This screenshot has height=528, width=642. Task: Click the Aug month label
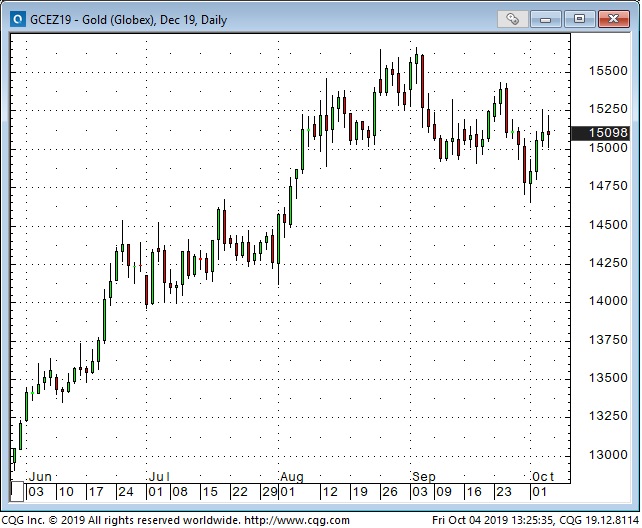pyautogui.click(x=292, y=477)
